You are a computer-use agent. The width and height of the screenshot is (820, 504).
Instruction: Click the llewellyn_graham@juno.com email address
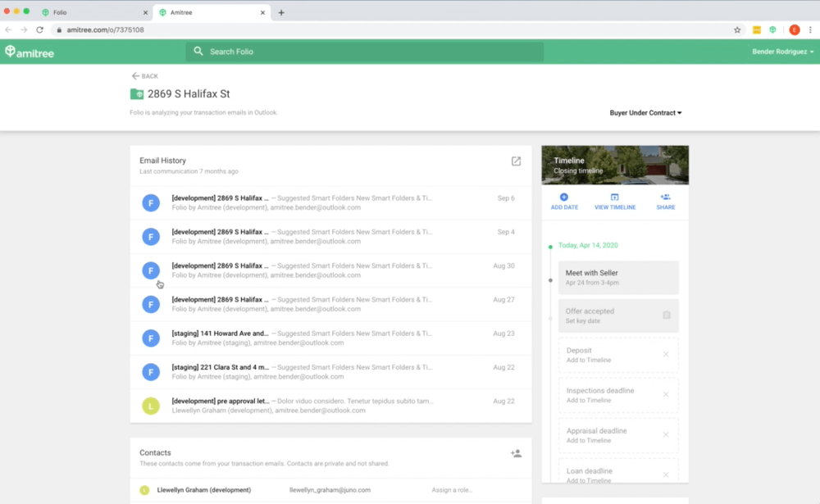[330, 490]
